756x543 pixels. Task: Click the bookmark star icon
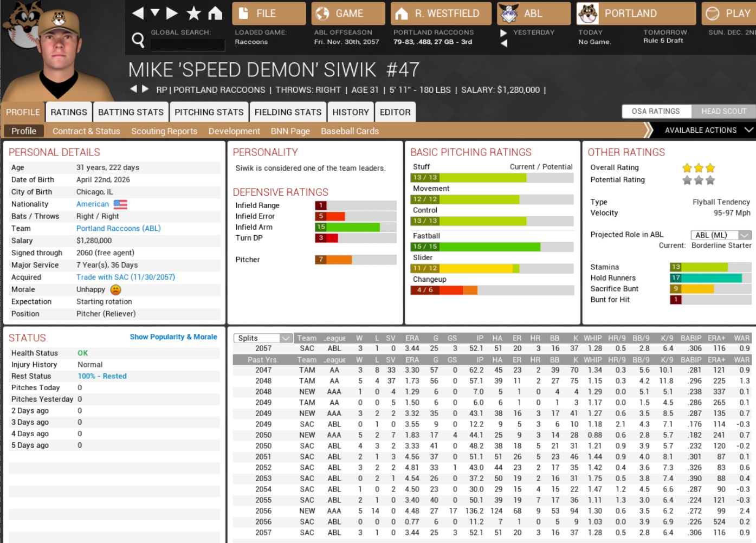pyautogui.click(x=193, y=13)
